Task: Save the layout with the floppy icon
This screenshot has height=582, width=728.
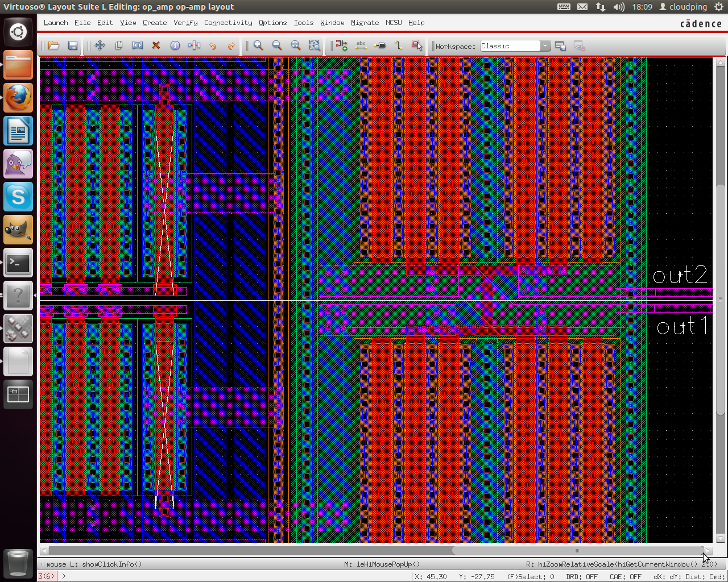Action: [73, 45]
